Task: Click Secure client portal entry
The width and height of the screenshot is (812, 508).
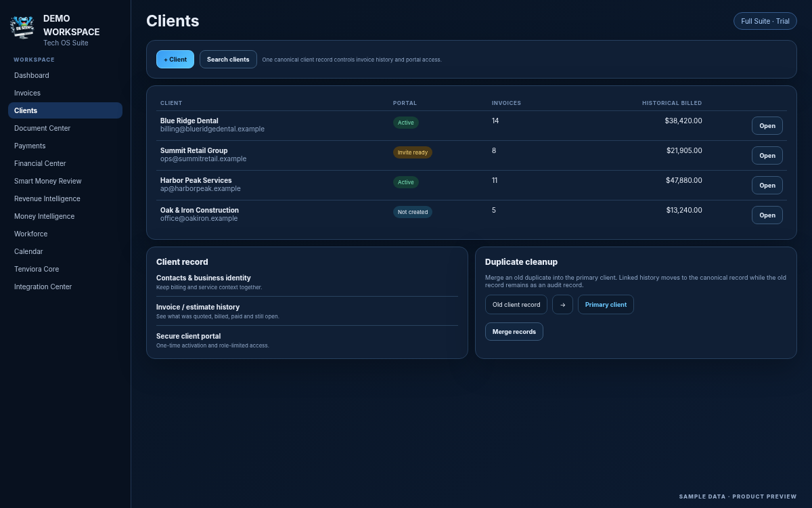Action: [307, 341]
